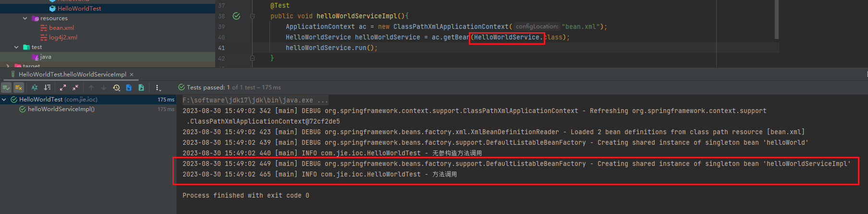Image resolution: width=868 pixels, height=214 pixels.
Task: Sort test results by duration
Action: coord(47,88)
